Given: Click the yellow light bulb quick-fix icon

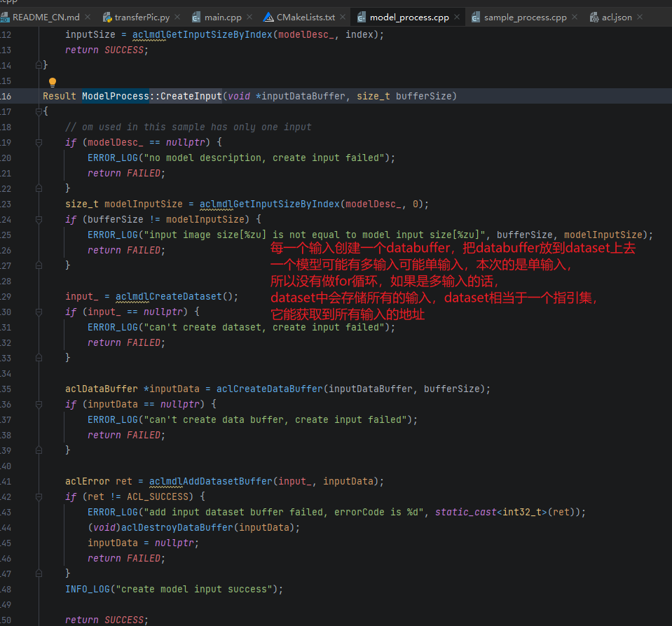Looking at the screenshot, I should pos(53,82).
